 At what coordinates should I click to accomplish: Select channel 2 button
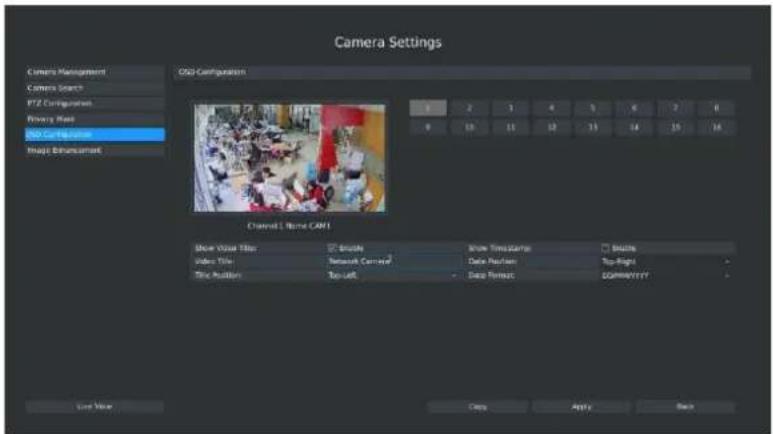[469, 108]
